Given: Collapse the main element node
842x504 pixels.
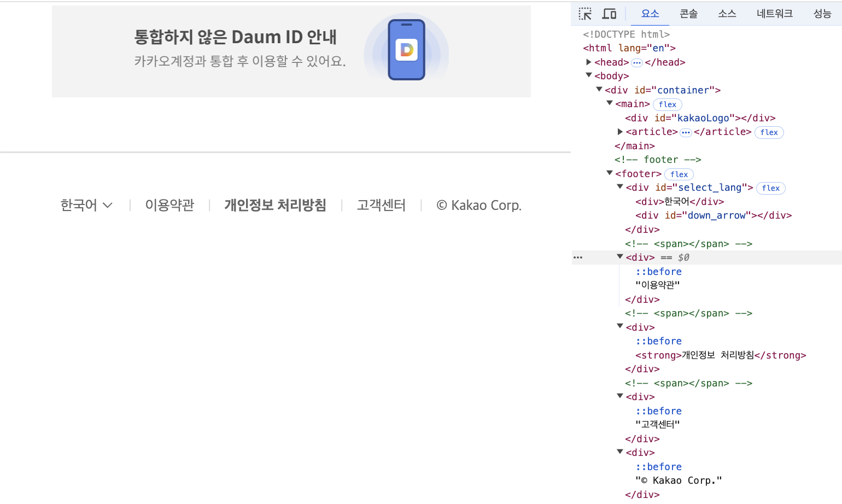Looking at the screenshot, I should pos(610,103).
